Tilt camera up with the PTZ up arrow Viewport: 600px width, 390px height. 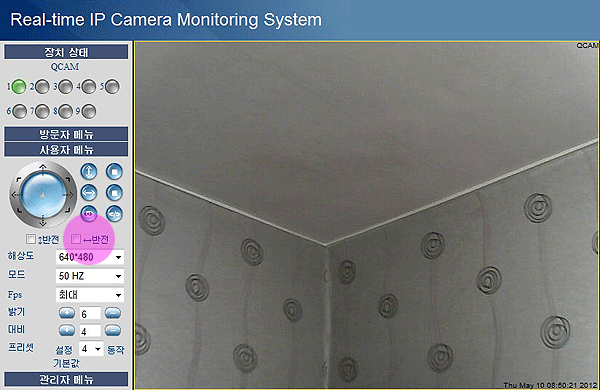(43, 167)
